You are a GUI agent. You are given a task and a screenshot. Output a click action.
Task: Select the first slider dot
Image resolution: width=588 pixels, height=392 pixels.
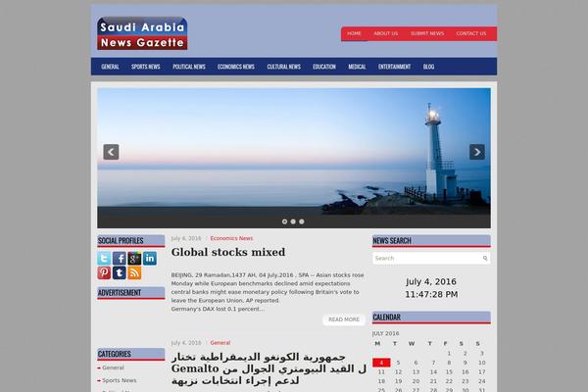[x=284, y=221]
